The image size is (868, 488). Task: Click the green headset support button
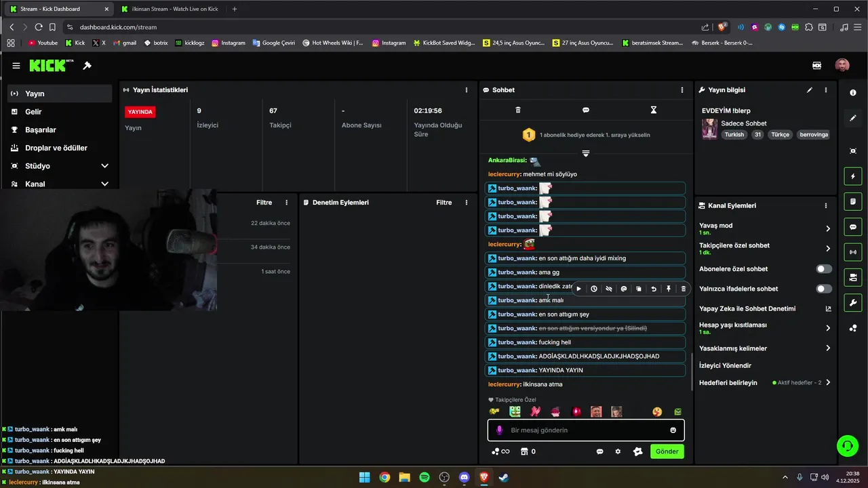847,445
